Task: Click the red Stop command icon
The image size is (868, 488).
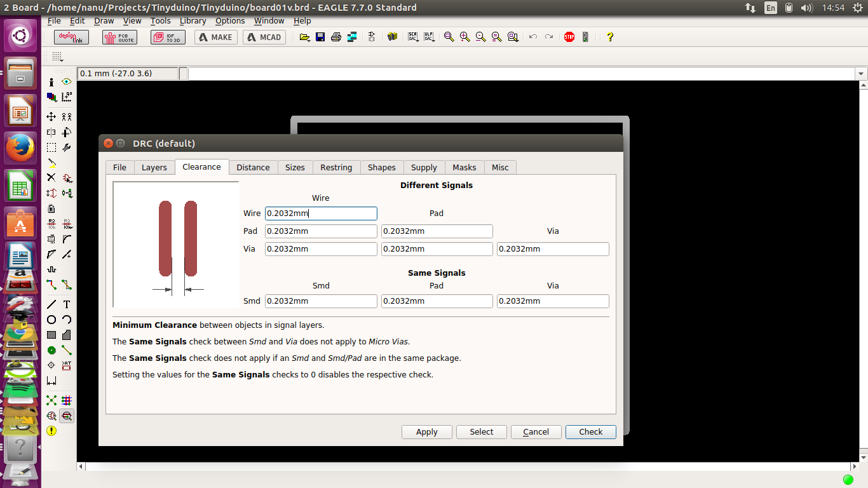Action: pos(569,37)
